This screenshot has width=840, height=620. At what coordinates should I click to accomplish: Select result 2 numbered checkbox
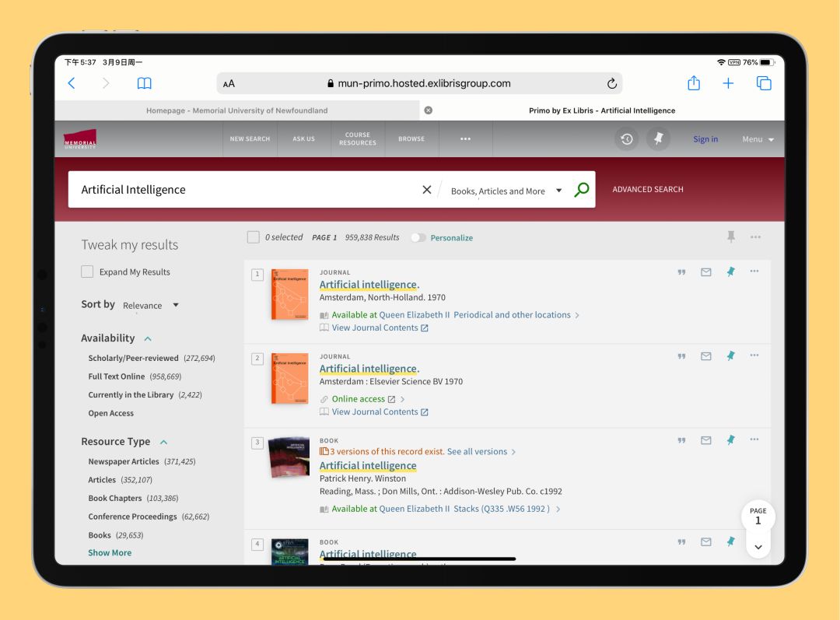tap(257, 359)
